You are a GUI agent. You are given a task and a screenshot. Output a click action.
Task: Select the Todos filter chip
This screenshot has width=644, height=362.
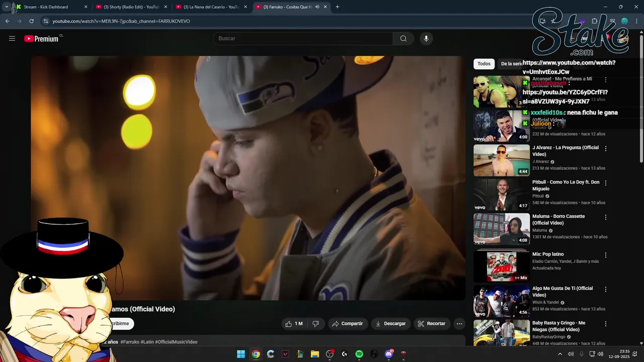tap(484, 64)
